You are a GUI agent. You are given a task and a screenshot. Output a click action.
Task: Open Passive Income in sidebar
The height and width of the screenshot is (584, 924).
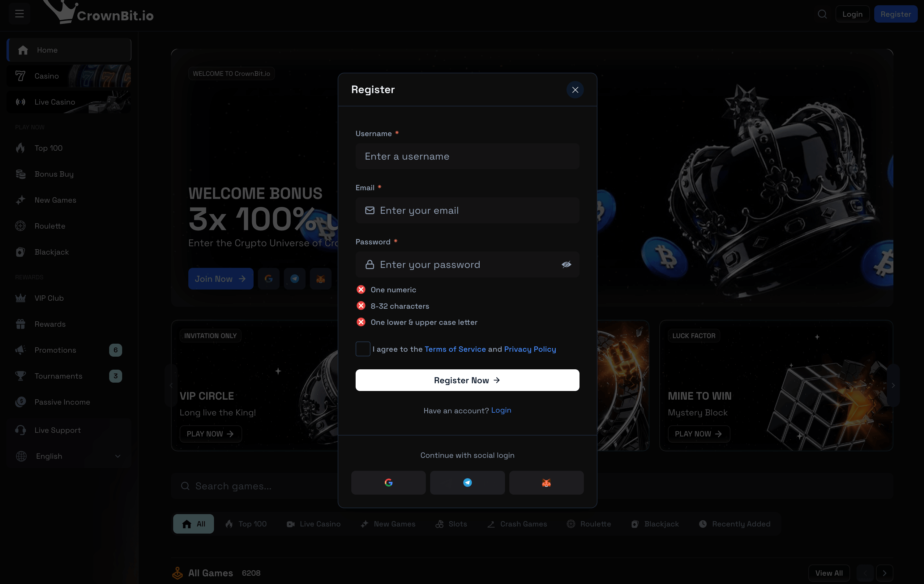coord(69,402)
